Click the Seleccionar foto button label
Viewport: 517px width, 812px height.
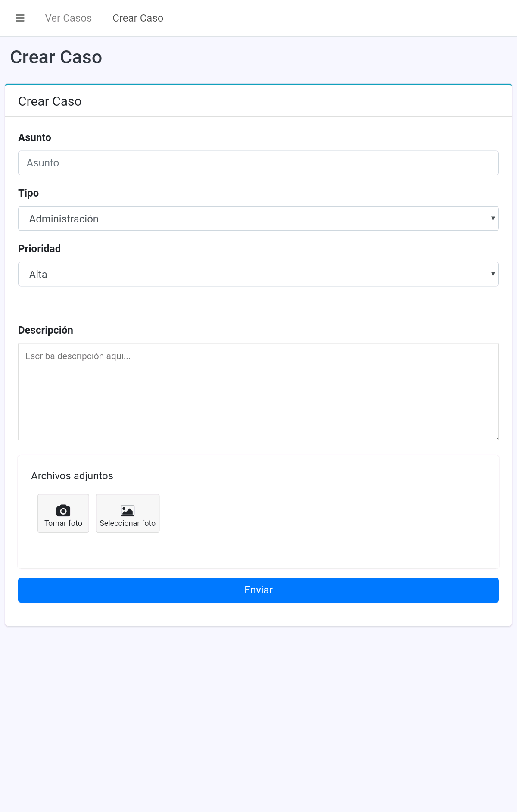pyautogui.click(x=128, y=523)
